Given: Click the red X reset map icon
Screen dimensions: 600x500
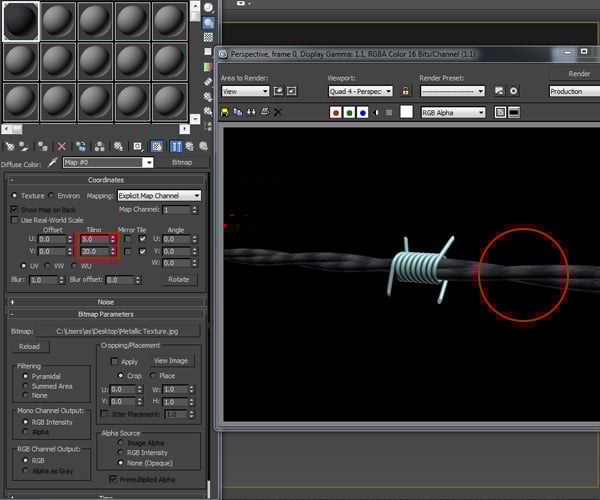Looking at the screenshot, I should point(62,146).
